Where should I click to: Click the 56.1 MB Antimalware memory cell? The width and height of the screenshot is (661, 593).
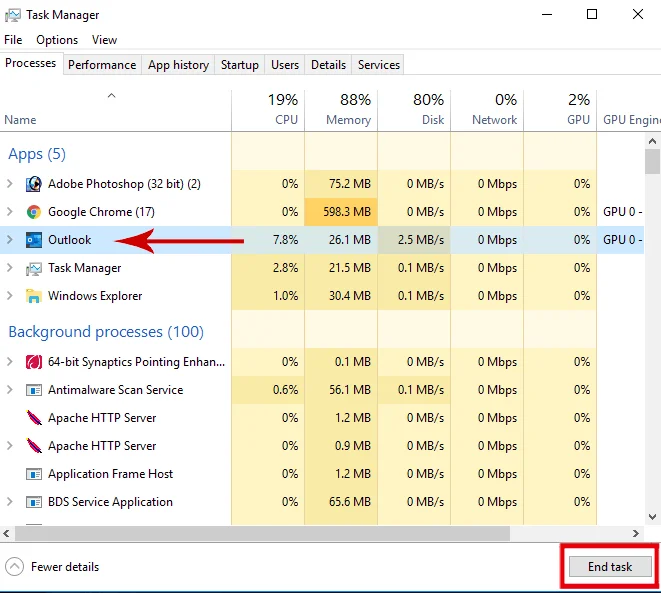[x=341, y=390]
